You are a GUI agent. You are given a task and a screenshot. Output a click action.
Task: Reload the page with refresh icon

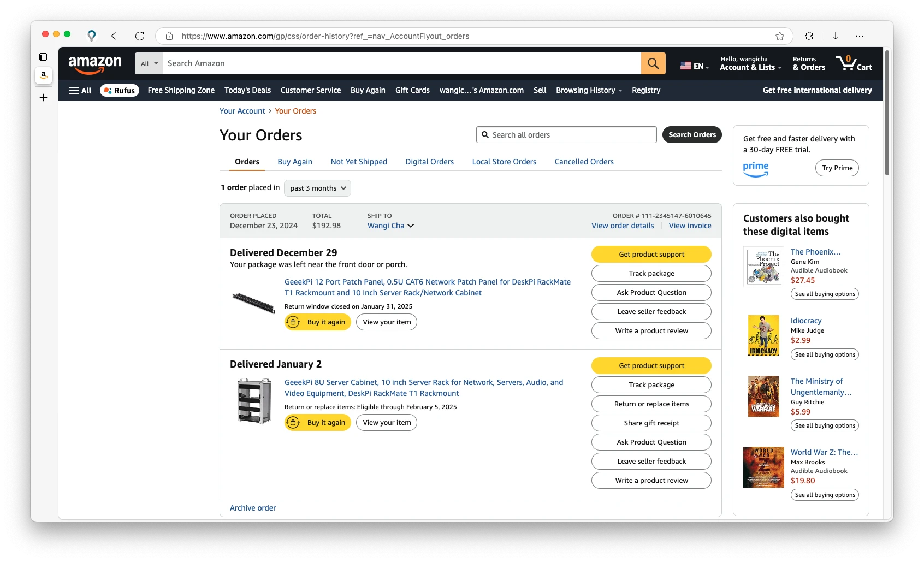point(140,36)
